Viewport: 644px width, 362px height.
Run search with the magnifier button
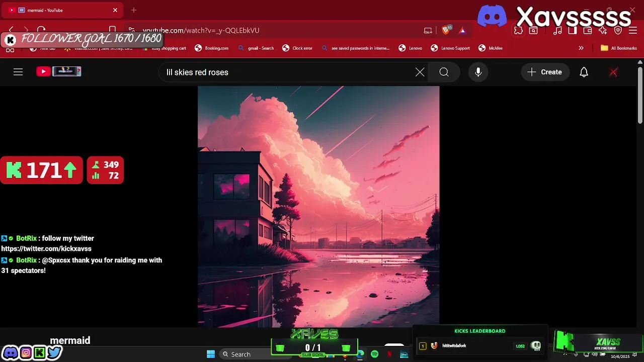point(444,72)
